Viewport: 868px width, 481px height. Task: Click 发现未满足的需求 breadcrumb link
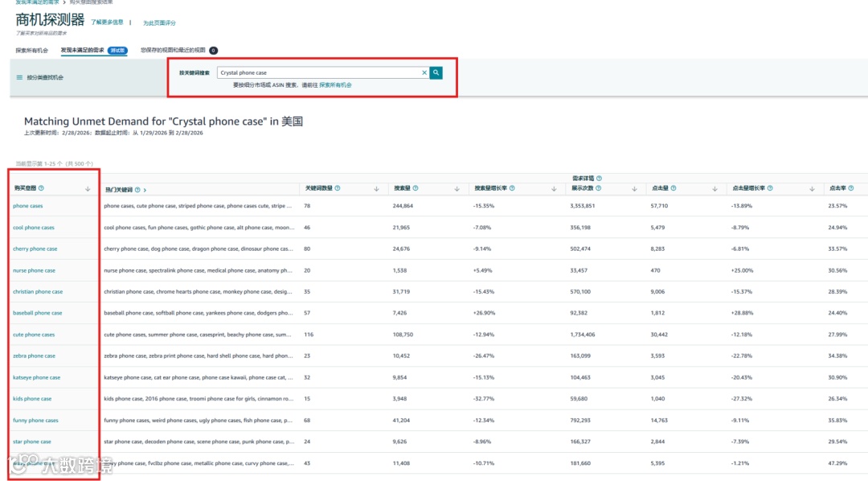[36, 2]
